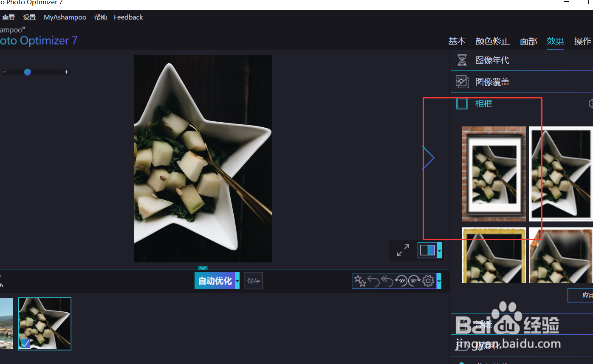Image resolution: width=593 pixels, height=364 pixels.
Task: Expand the 图像年代 section
Action: tap(522, 60)
